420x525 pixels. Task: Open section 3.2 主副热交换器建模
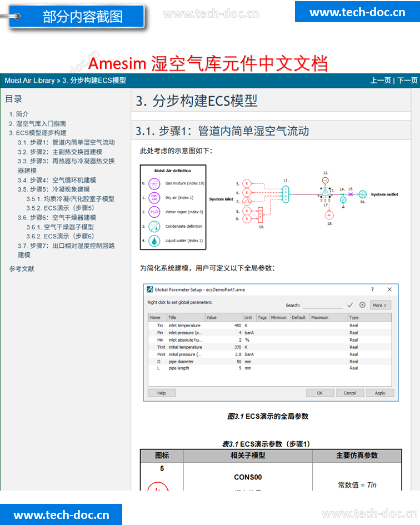[x=60, y=152]
